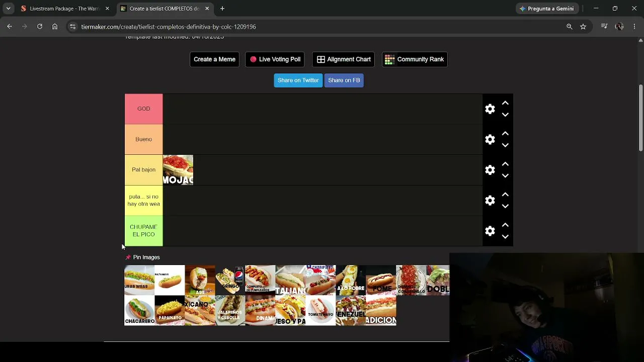Open media control icon in browser toolbar

pyautogui.click(x=604, y=27)
